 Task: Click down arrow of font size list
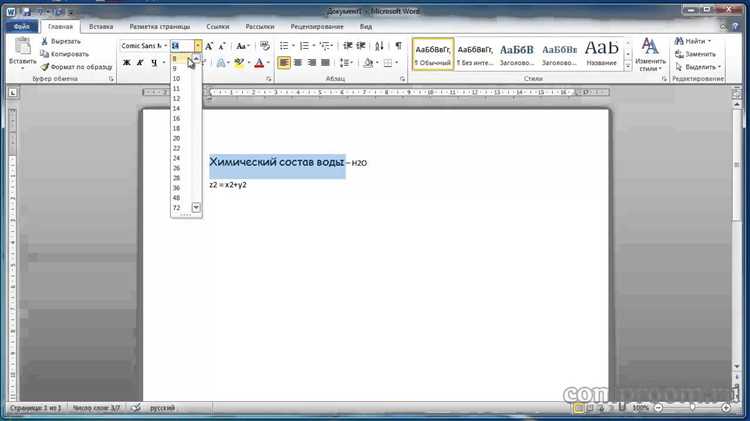pos(196,207)
